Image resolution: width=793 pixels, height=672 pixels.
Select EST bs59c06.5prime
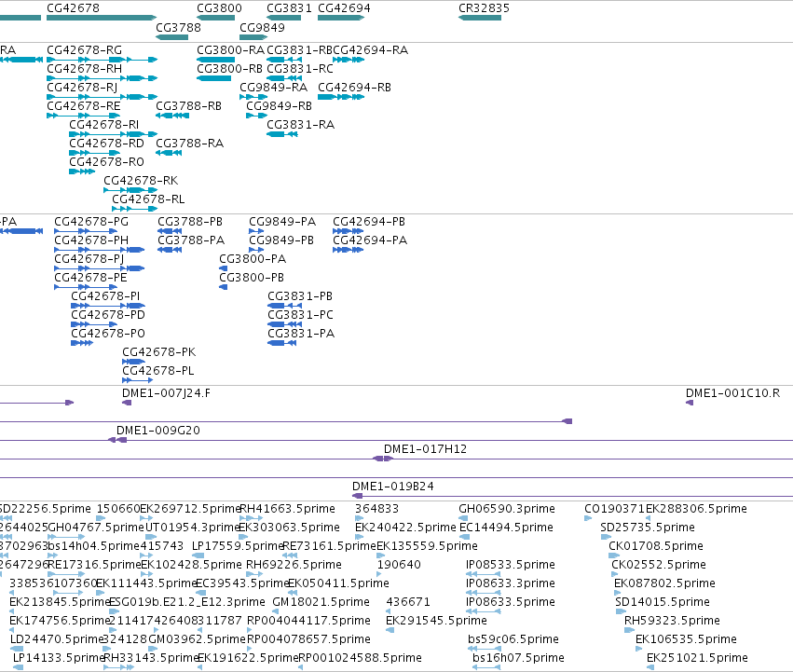pos(484,649)
